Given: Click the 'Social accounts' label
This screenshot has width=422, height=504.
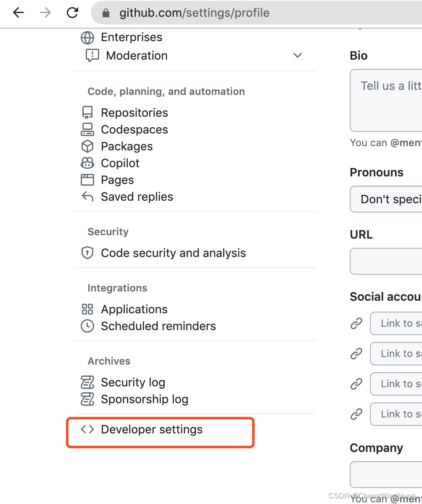Looking at the screenshot, I should 386,297.
